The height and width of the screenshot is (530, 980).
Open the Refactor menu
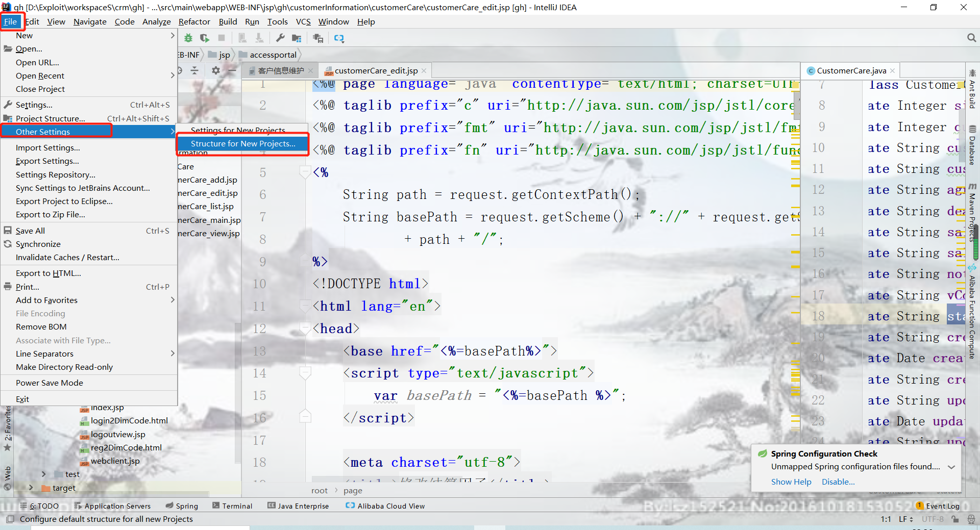194,21
